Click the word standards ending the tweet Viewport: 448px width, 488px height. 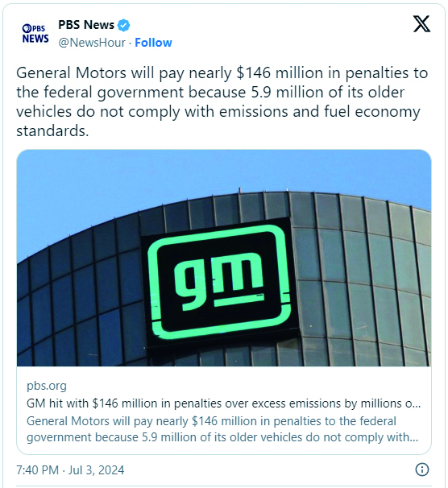click(52, 131)
